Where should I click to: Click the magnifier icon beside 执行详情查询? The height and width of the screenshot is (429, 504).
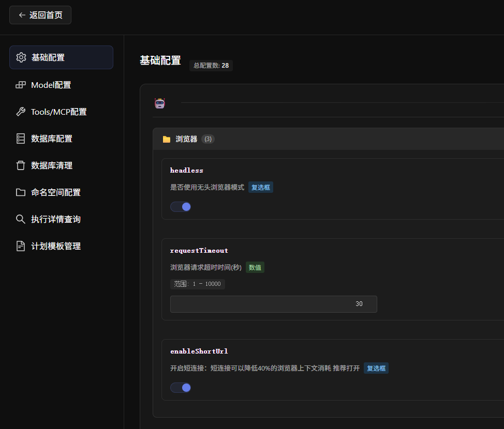point(21,219)
